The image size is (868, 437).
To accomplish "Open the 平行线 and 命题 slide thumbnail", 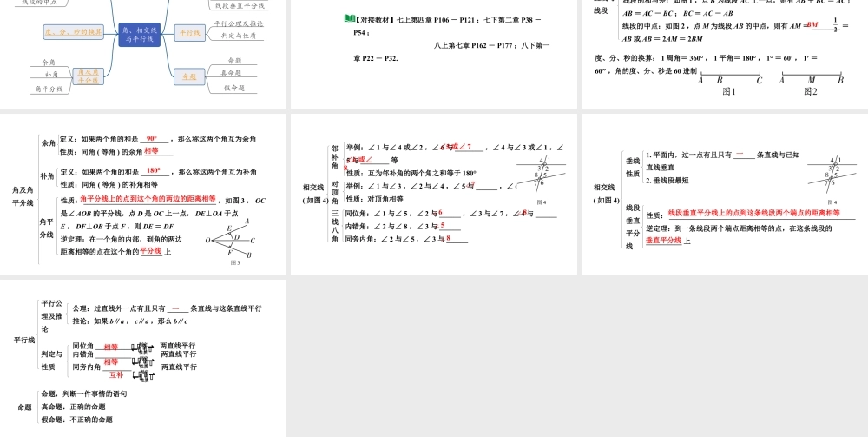I will (142, 357).
